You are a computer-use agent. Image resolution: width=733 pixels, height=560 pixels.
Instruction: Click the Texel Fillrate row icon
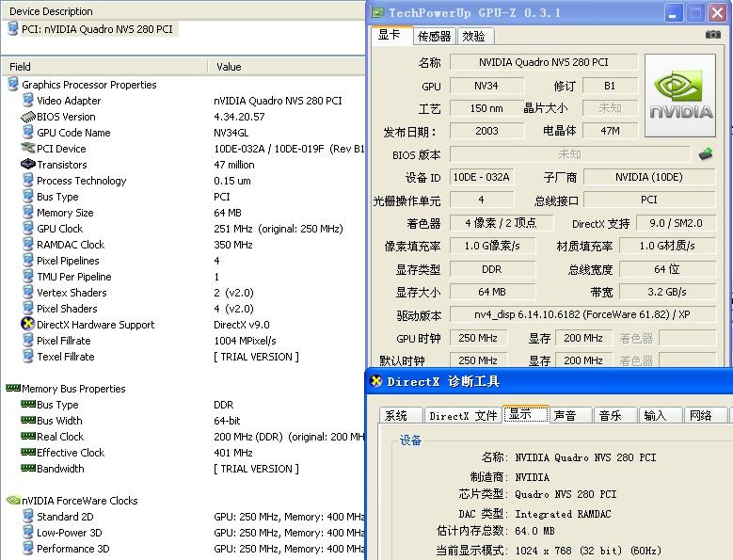click(28, 356)
